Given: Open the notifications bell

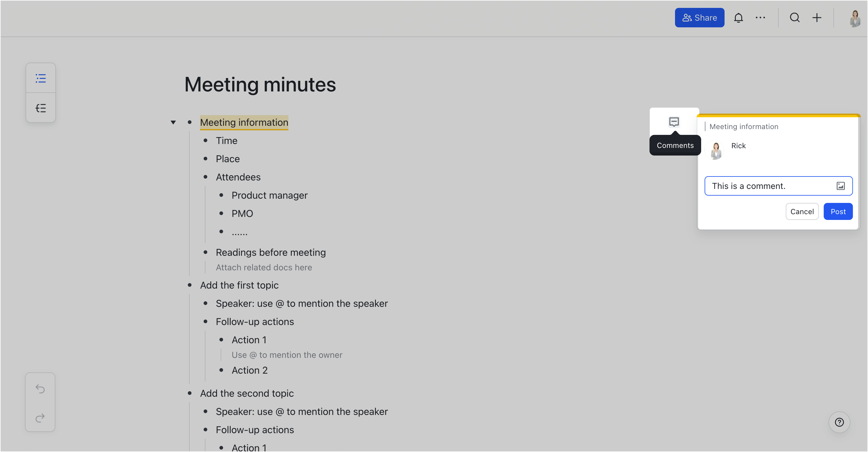Looking at the screenshot, I should (x=738, y=18).
